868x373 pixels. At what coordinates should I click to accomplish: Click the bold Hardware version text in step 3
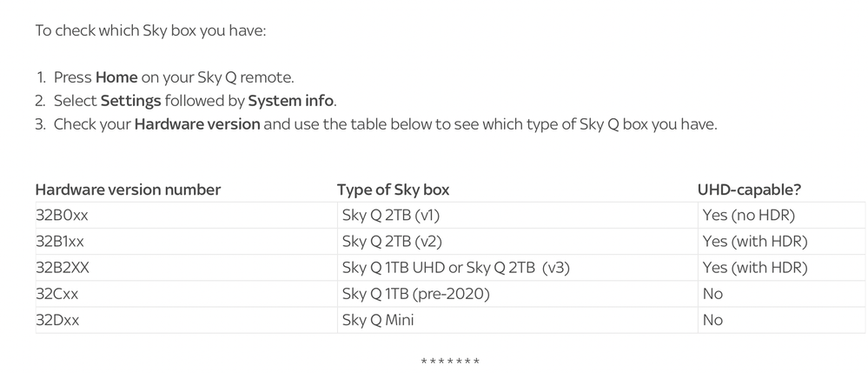197,124
